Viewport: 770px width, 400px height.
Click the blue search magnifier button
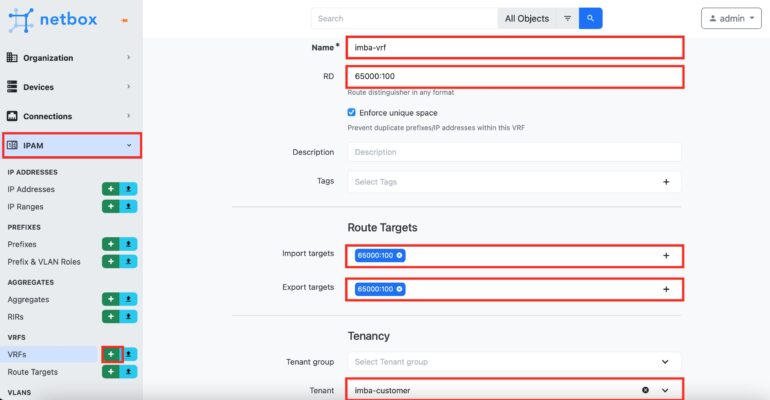(x=591, y=18)
